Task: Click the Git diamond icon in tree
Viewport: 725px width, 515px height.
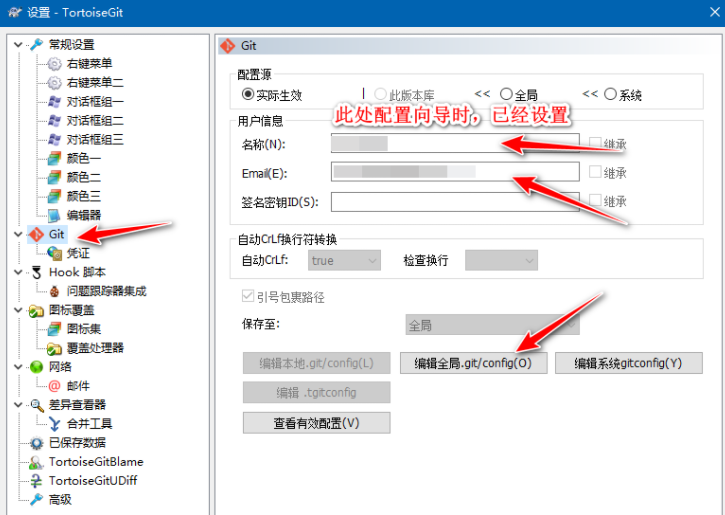Action: (36, 234)
